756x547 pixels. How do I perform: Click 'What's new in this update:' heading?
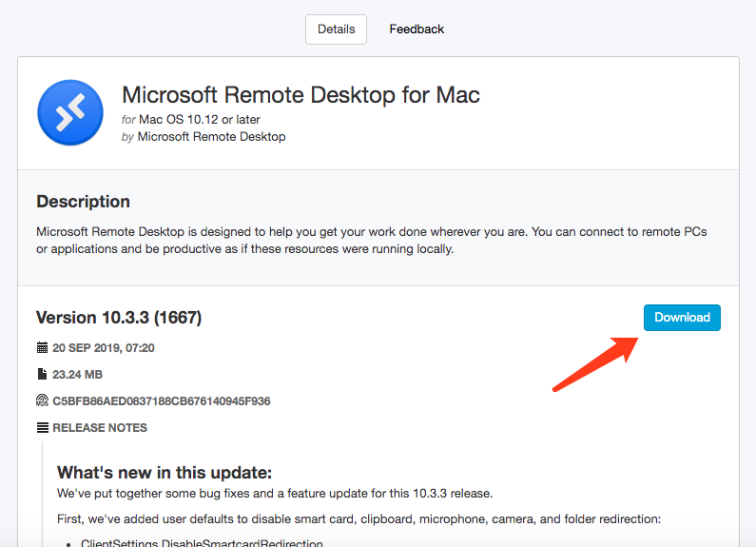point(165,472)
